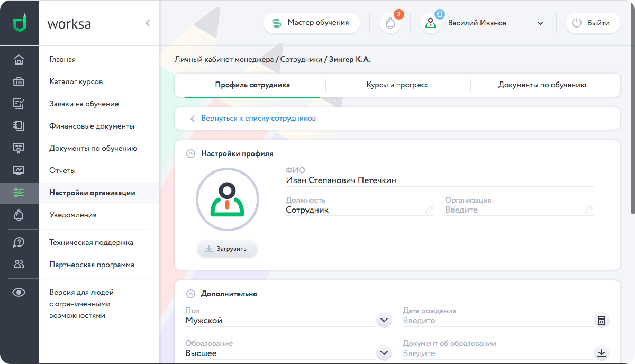Click the partner program people icon in sidebar
635x364 pixels.
coord(19,264)
